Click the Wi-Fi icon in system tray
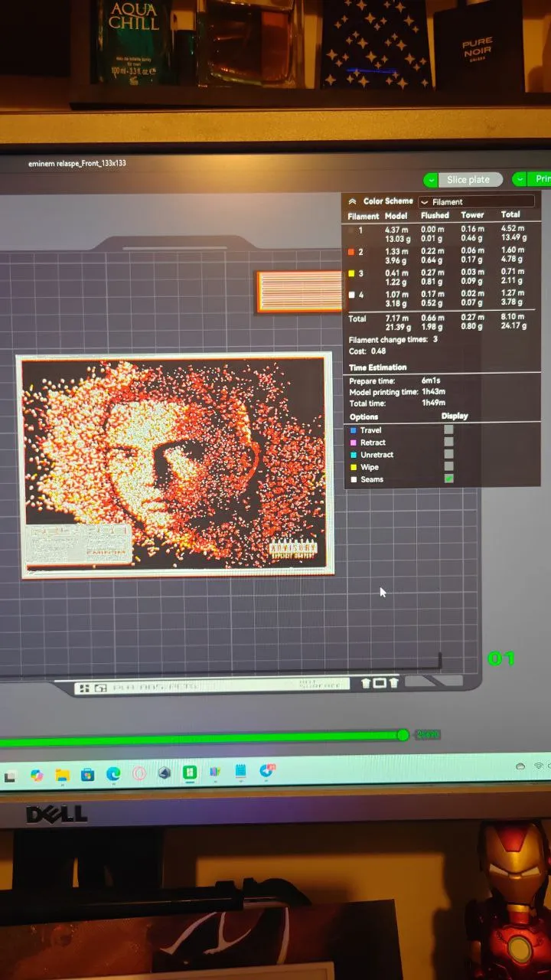 [x=539, y=765]
